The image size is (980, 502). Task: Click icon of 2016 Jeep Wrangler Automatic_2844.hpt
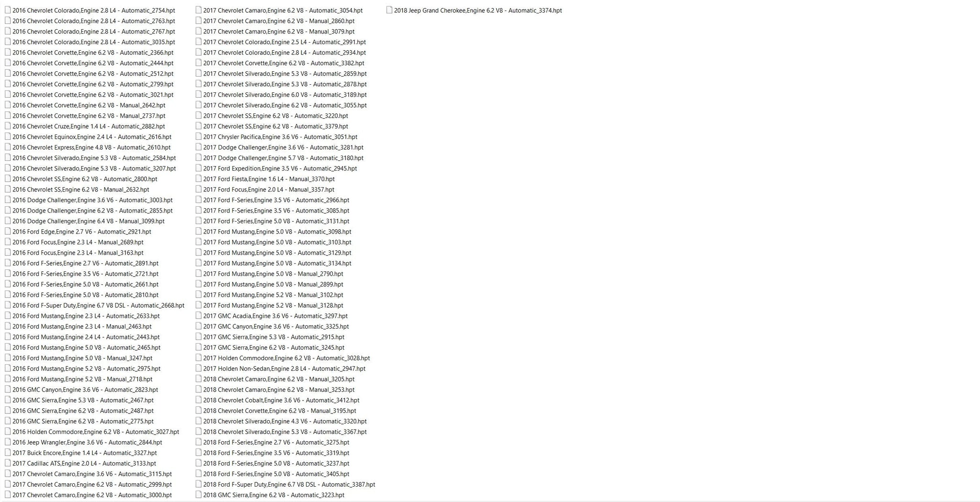click(8, 442)
